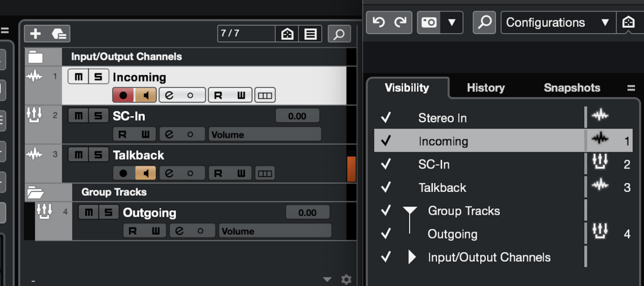The width and height of the screenshot is (644, 286).
Task: Open the track presets icon beside plus
Action: (59, 34)
